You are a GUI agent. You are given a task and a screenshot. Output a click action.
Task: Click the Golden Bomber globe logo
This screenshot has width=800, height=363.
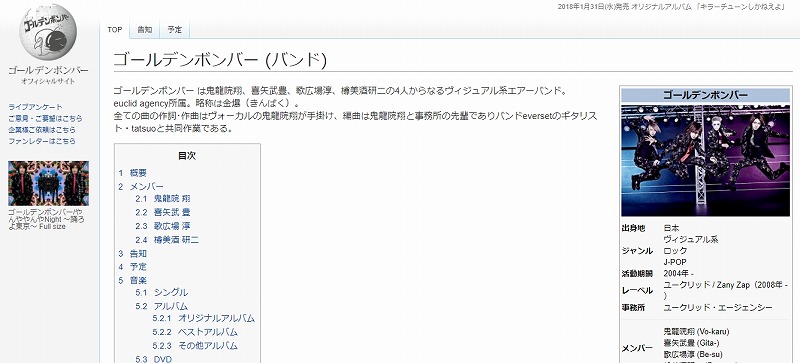pos(48,32)
